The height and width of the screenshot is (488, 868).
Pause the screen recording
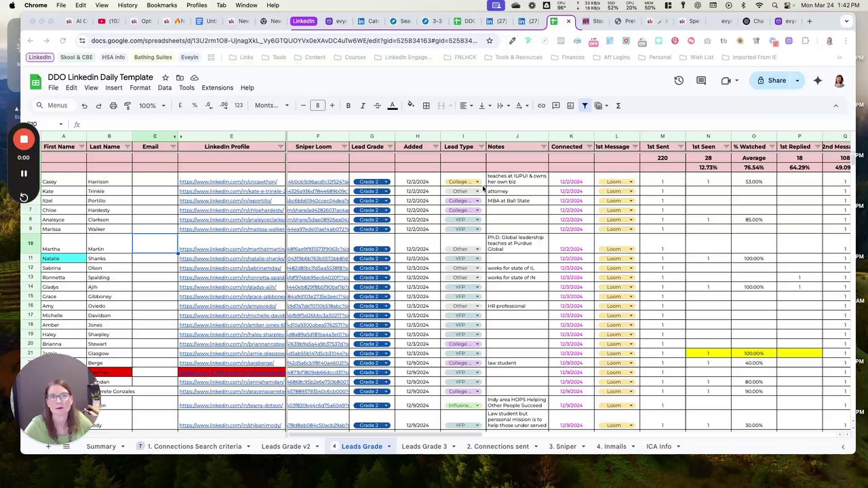click(x=24, y=174)
